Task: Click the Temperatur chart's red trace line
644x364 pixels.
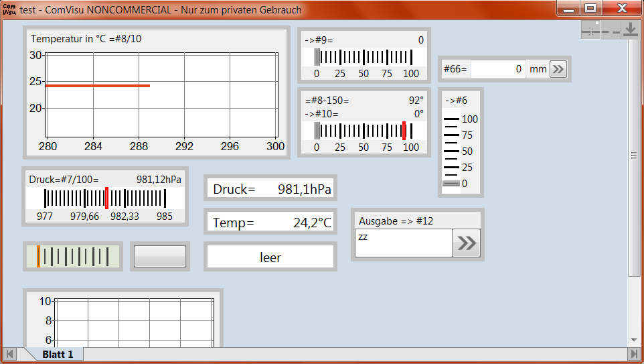Action: click(x=98, y=86)
